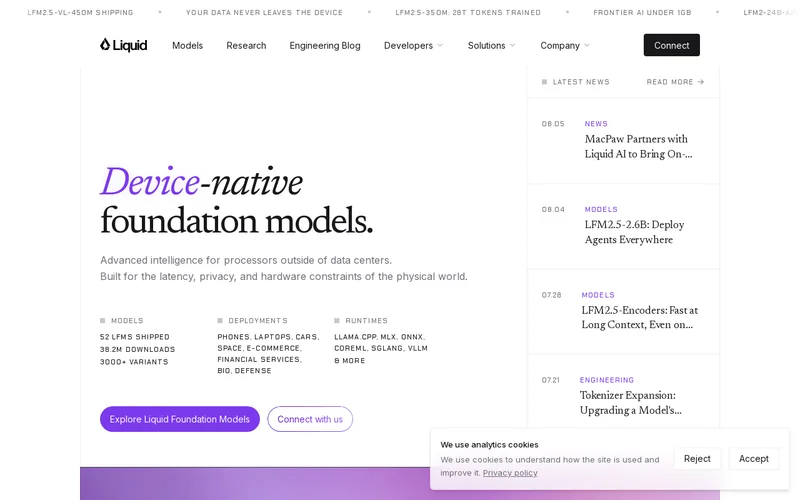This screenshot has height=500, width=800.
Task: Click the MODELS tag above LFM2.5-2.6B article
Action: point(601,209)
